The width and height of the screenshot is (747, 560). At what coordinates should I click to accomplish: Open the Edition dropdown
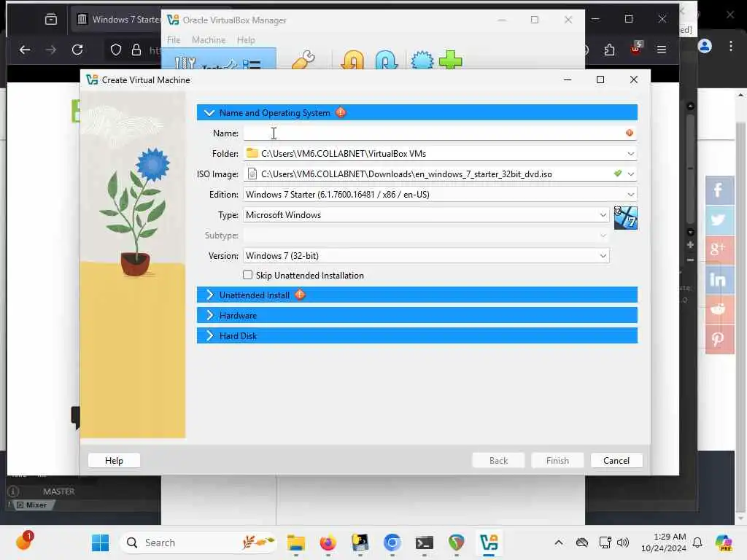[439, 195]
